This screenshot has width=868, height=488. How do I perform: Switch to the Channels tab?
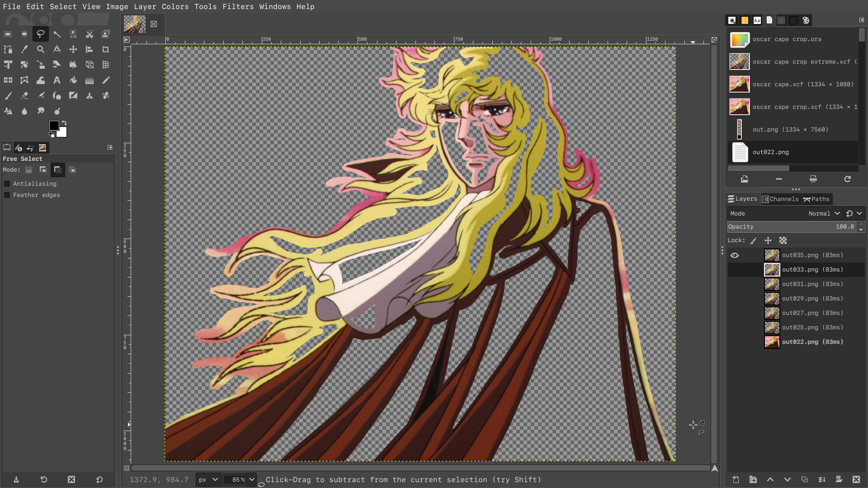pos(780,199)
